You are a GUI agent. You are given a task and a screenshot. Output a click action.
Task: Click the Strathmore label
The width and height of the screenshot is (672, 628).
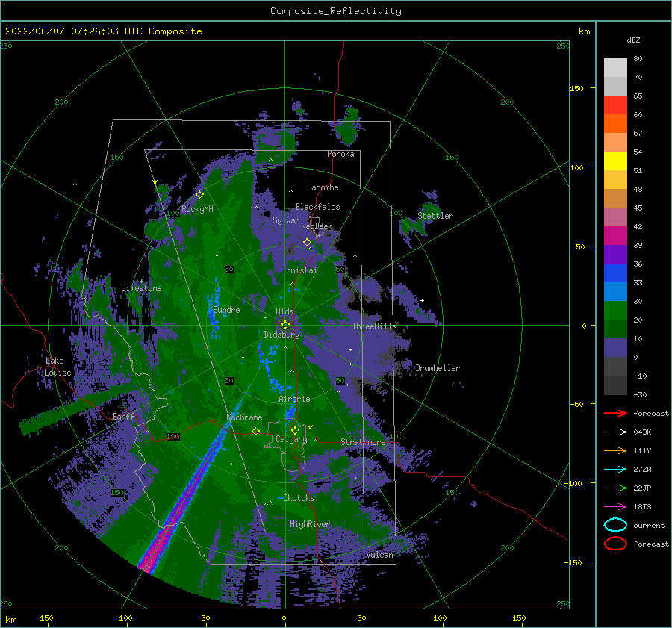point(363,442)
